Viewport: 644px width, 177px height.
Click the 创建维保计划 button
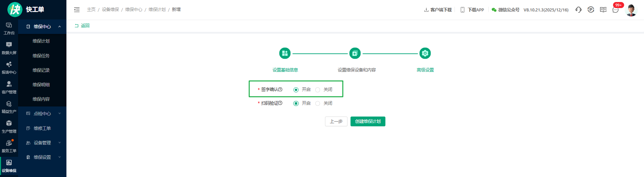point(368,121)
